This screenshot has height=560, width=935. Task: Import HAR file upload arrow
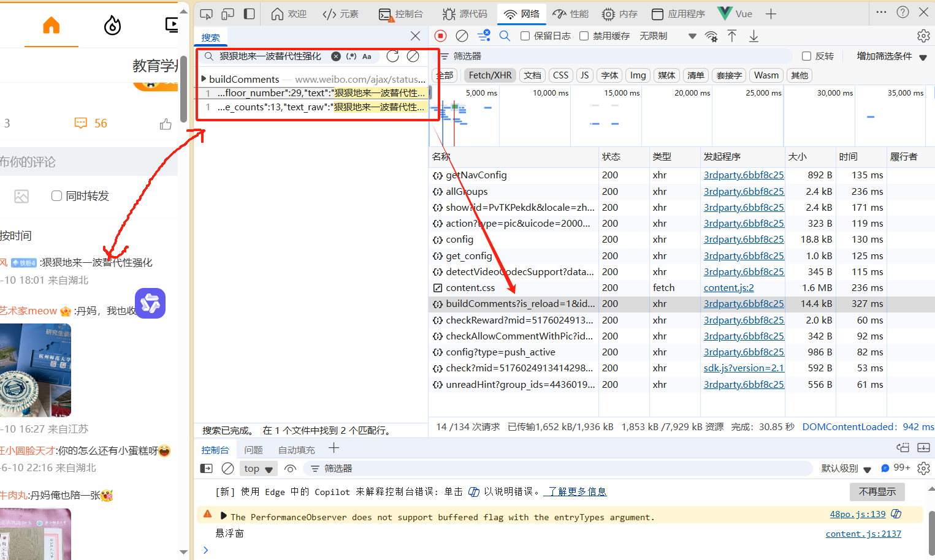(732, 36)
